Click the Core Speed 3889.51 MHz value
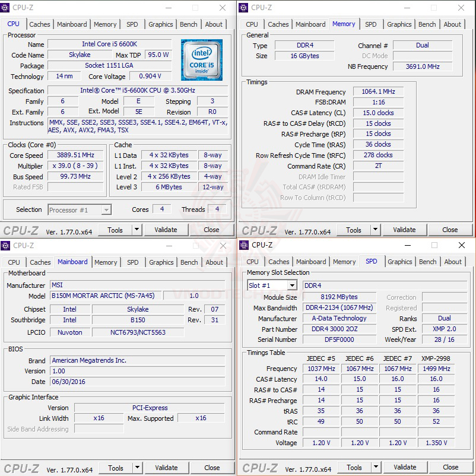 pos(75,155)
